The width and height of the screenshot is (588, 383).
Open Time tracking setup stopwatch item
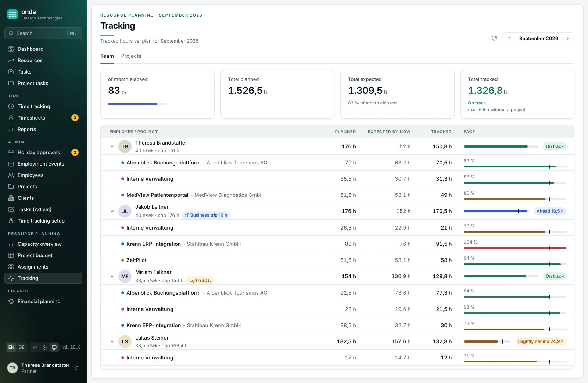43,221
